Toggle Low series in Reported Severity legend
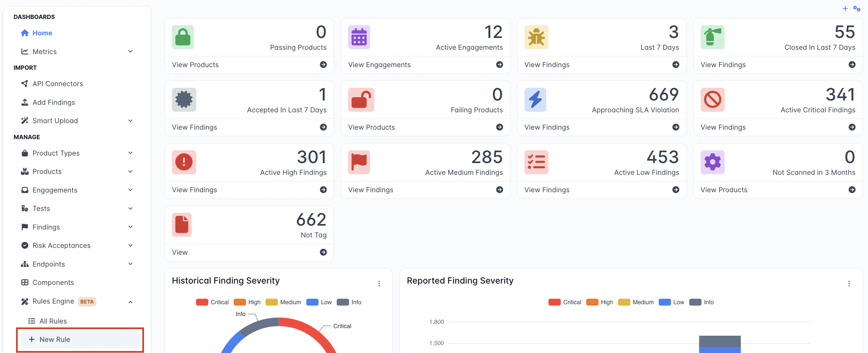This screenshot has width=868, height=353. 671,302
